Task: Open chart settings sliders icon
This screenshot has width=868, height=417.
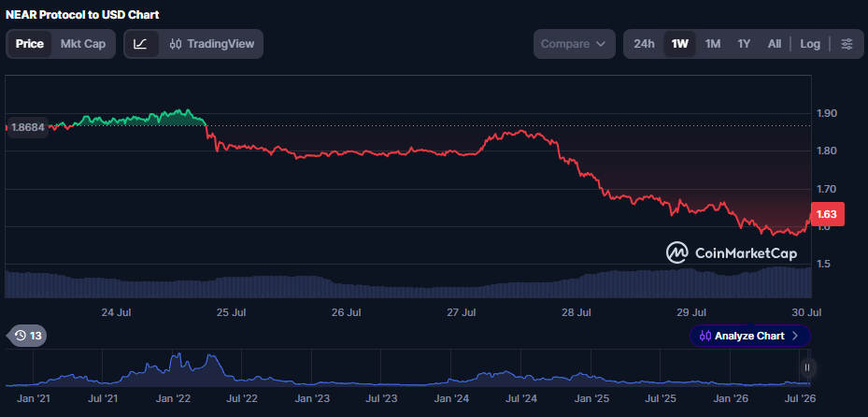Action: [x=847, y=44]
